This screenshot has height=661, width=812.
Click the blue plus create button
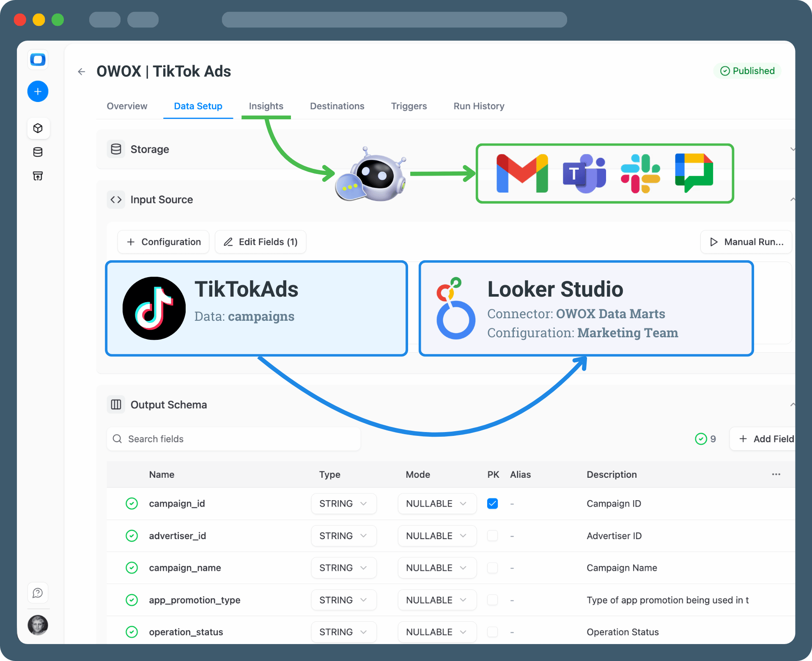tap(38, 91)
